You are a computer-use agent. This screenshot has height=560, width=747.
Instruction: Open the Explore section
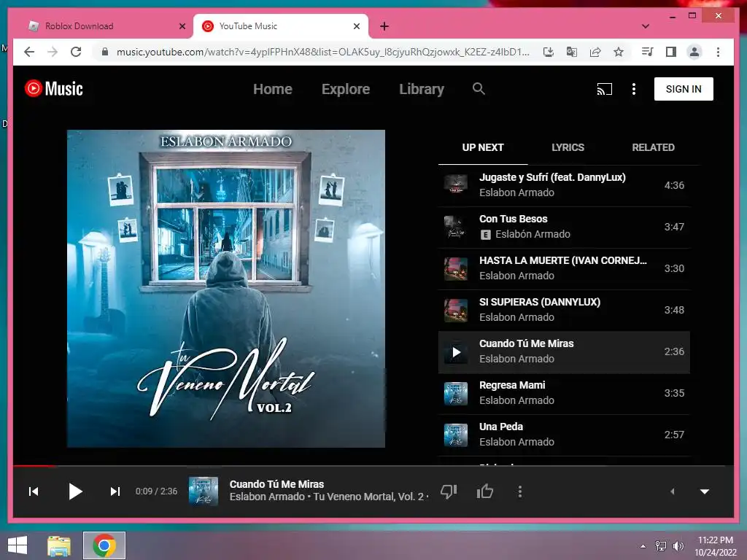[x=345, y=89]
